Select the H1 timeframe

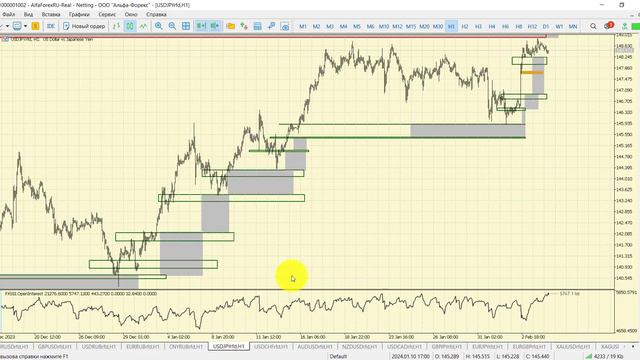(x=451, y=26)
